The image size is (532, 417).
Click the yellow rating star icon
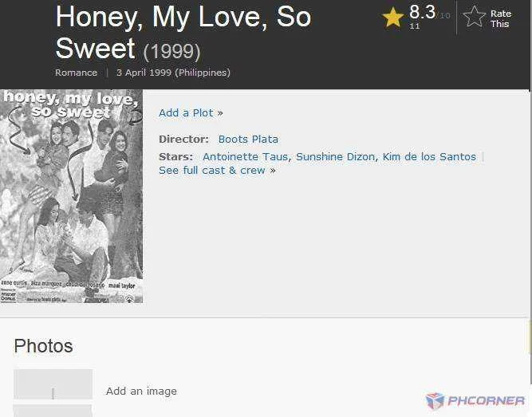tap(392, 18)
